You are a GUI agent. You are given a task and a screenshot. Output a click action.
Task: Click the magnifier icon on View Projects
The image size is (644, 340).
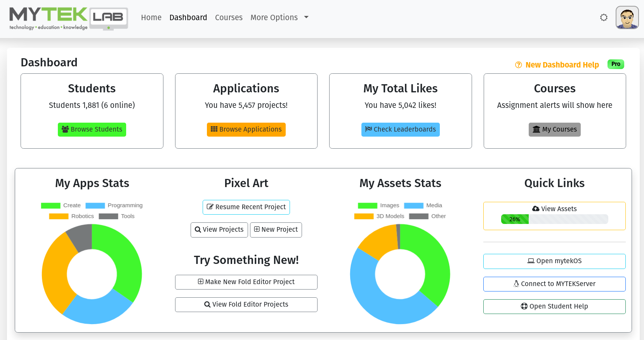[x=198, y=230]
